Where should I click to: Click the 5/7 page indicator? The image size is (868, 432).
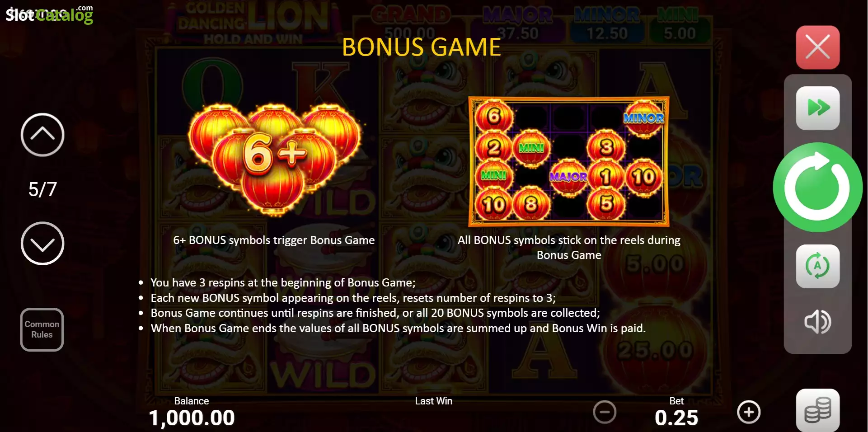[x=42, y=189]
